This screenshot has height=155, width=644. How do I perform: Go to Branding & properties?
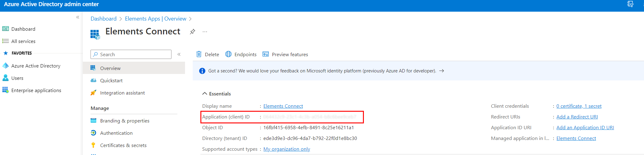tap(124, 121)
